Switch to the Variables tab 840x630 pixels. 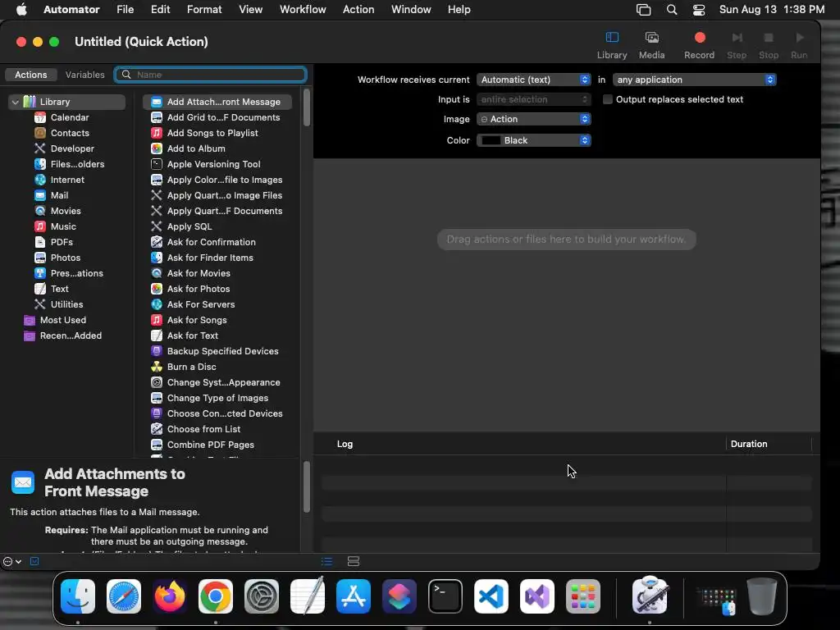pos(84,75)
